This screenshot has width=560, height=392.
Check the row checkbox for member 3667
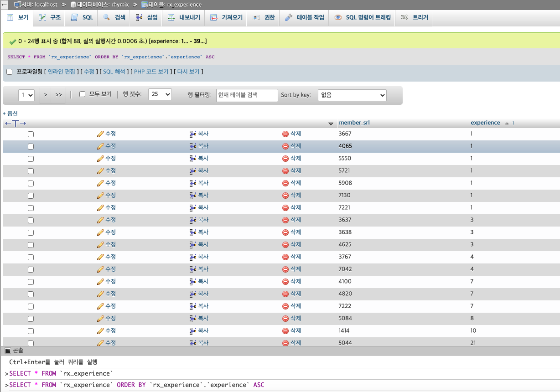(x=31, y=134)
